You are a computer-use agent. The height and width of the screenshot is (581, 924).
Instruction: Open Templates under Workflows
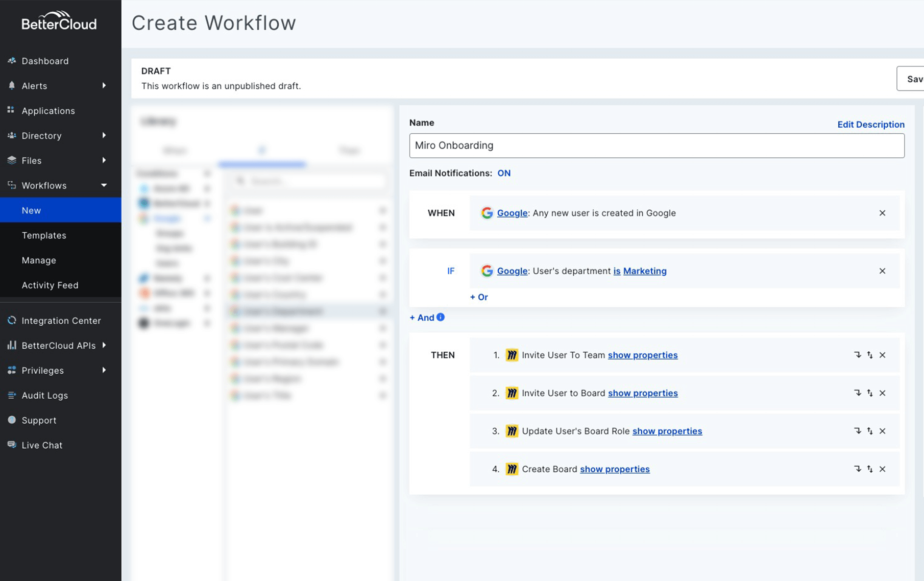pyautogui.click(x=44, y=235)
